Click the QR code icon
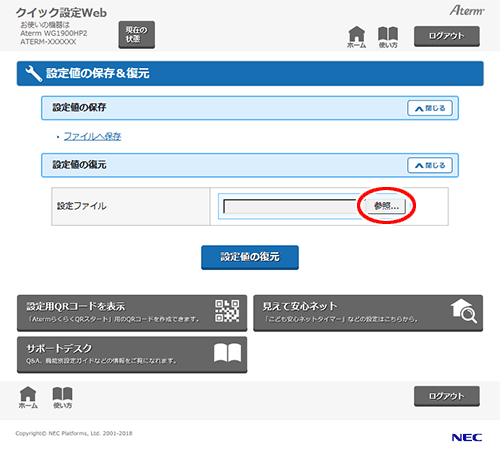The height and width of the screenshot is (458, 500). [x=227, y=311]
